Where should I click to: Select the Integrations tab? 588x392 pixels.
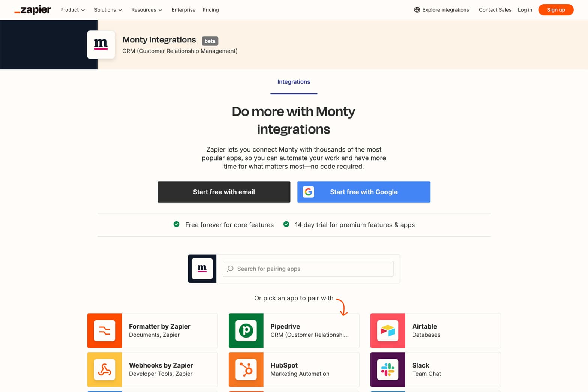pyautogui.click(x=294, y=82)
